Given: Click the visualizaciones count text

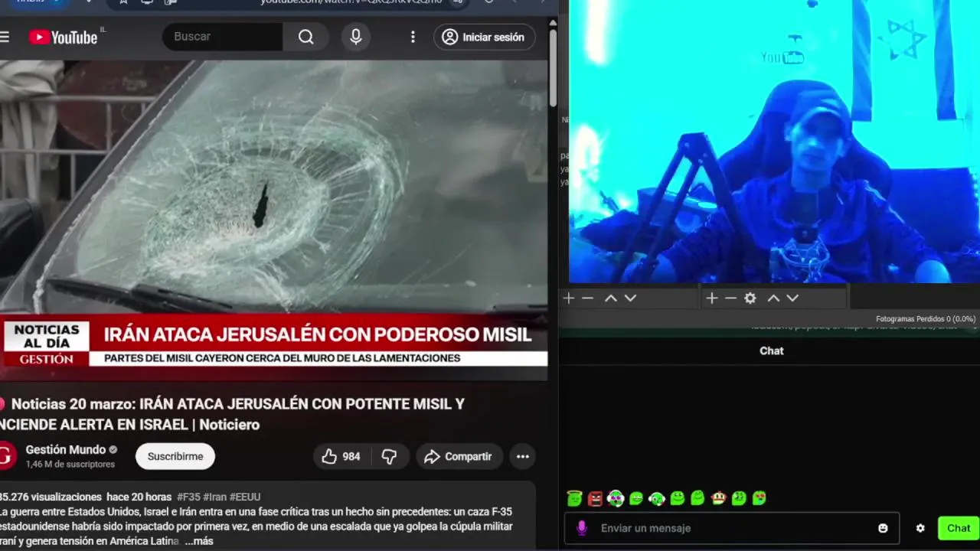Looking at the screenshot, I should (51, 497).
